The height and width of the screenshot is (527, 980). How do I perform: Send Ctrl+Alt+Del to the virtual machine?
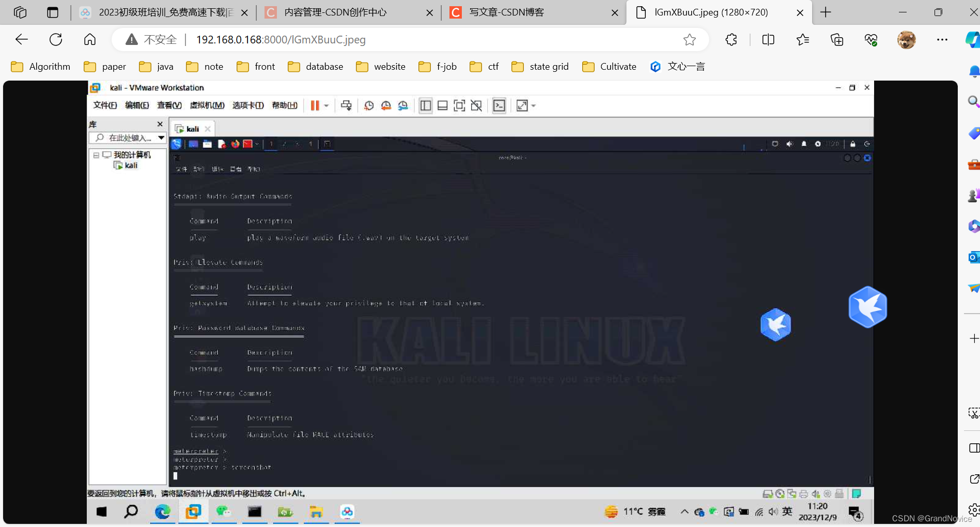pos(346,105)
